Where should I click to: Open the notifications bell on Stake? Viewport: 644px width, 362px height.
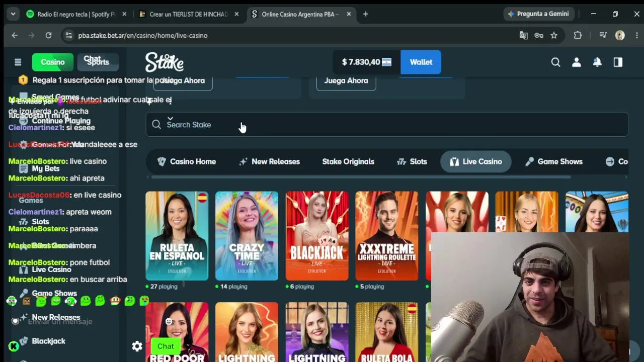tap(597, 62)
